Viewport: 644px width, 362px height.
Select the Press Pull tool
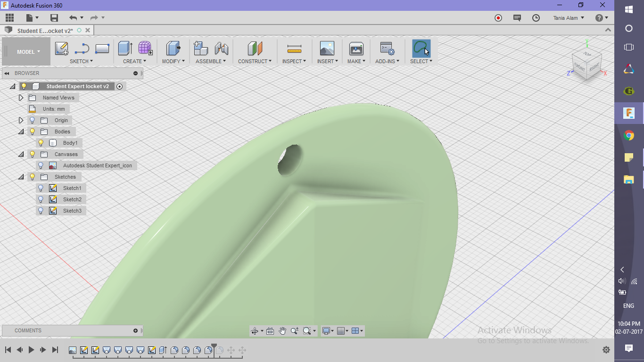(173, 48)
